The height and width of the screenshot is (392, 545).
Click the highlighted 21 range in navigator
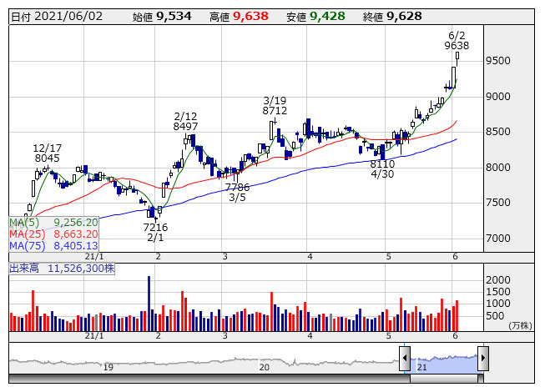pos(443,361)
